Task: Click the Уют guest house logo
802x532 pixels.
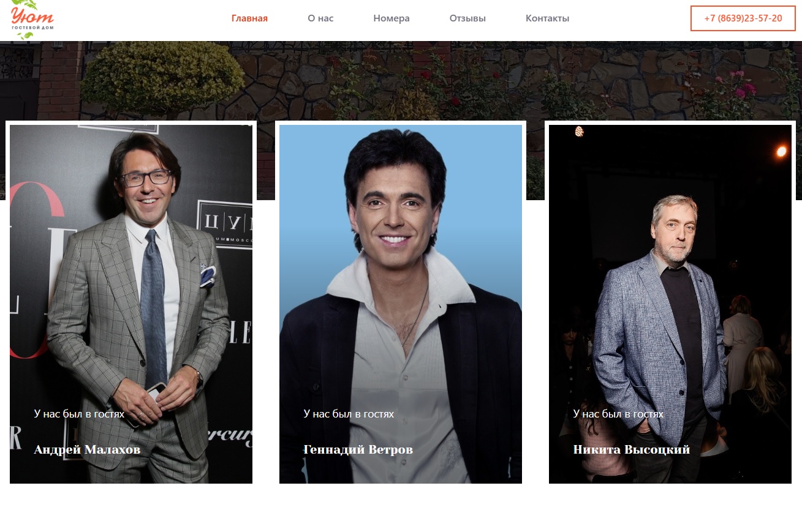Action: click(32, 17)
